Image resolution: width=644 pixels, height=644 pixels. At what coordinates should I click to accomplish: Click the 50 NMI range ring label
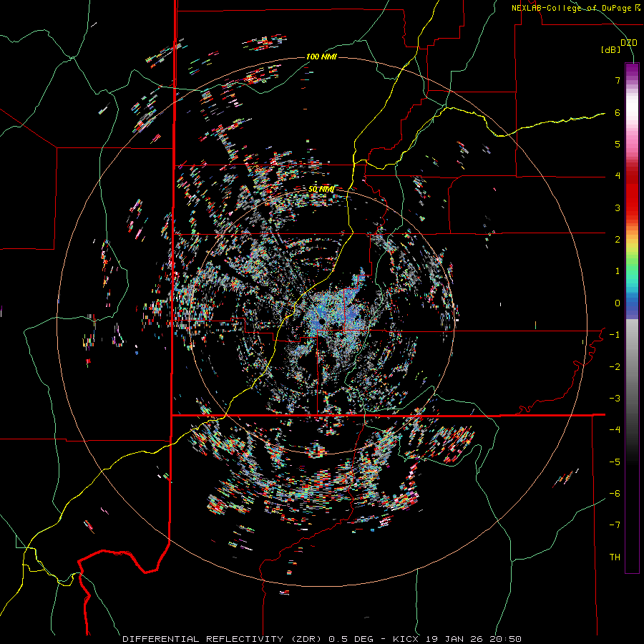pos(321,189)
